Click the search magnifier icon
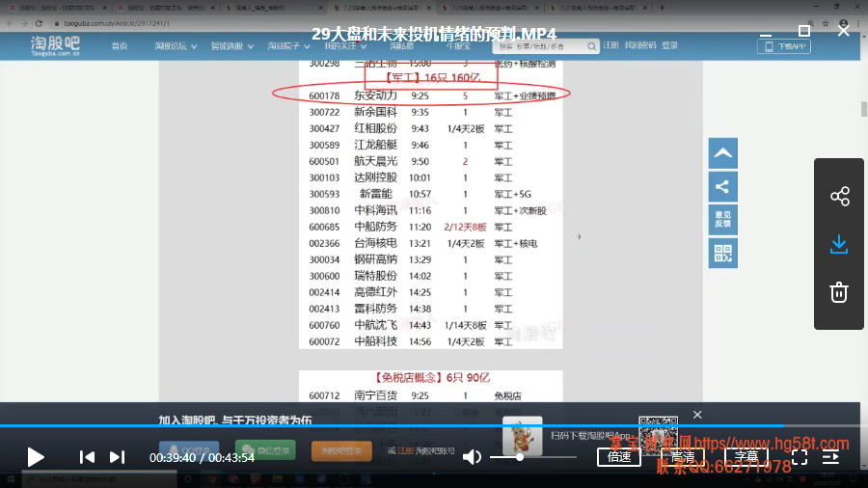This screenshot has height=488, width=868. point(592,46)
